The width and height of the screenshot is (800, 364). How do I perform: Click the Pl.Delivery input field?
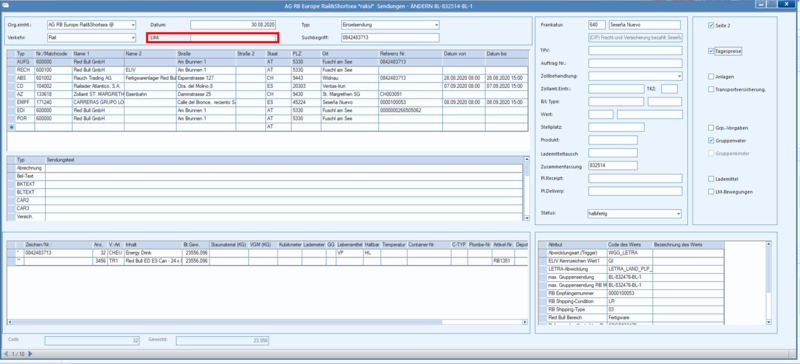click(x=635, y=191)
